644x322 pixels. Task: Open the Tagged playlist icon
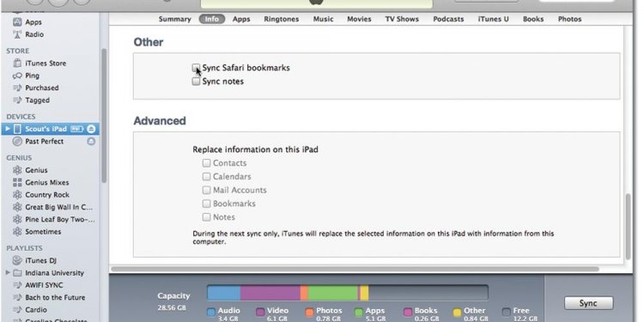click(17, 100)
